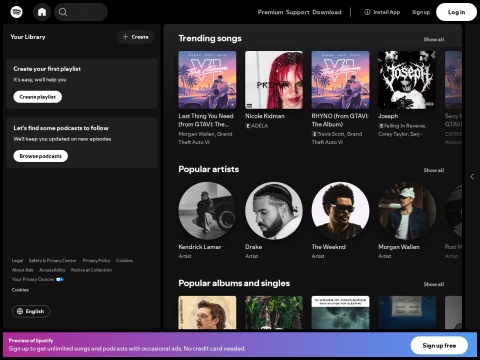
Task: Click the RHYNO song title text
Action: 340,120
